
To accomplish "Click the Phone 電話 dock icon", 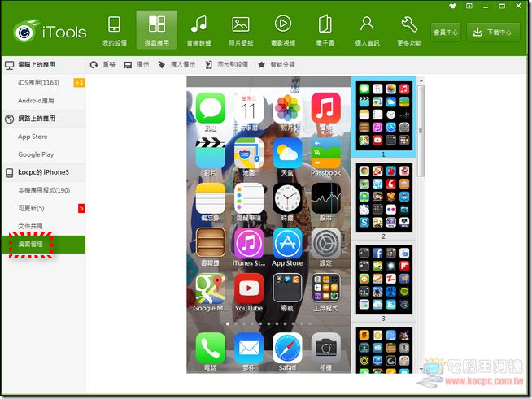I will 211,348.
